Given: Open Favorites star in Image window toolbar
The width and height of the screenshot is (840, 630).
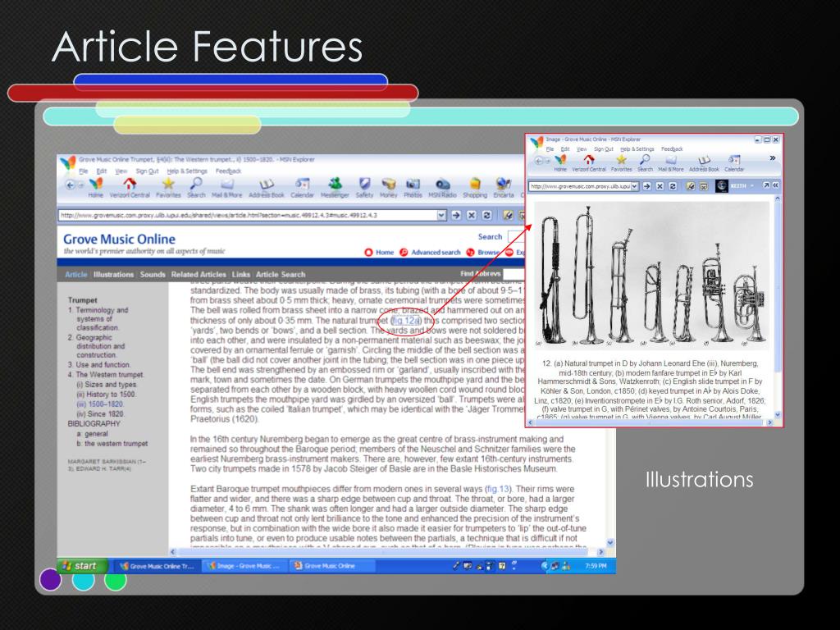Looking at the screenshot, I should coord(622,163).
